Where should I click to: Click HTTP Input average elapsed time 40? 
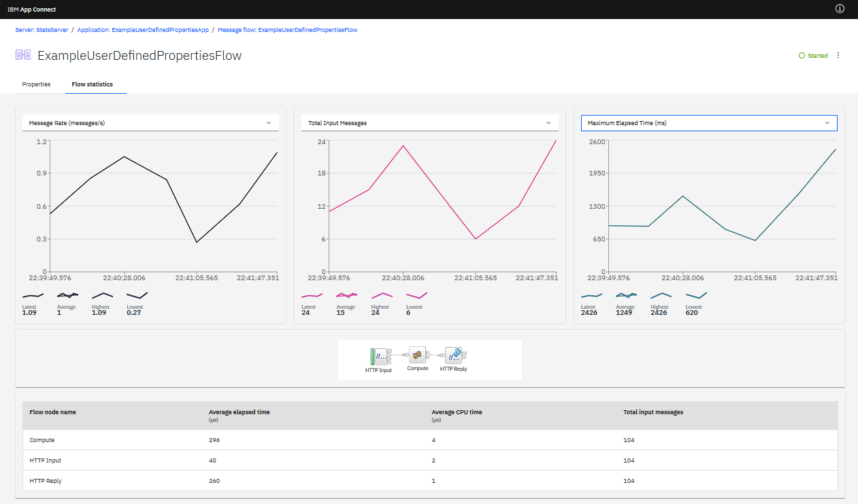tap(212, 460)
